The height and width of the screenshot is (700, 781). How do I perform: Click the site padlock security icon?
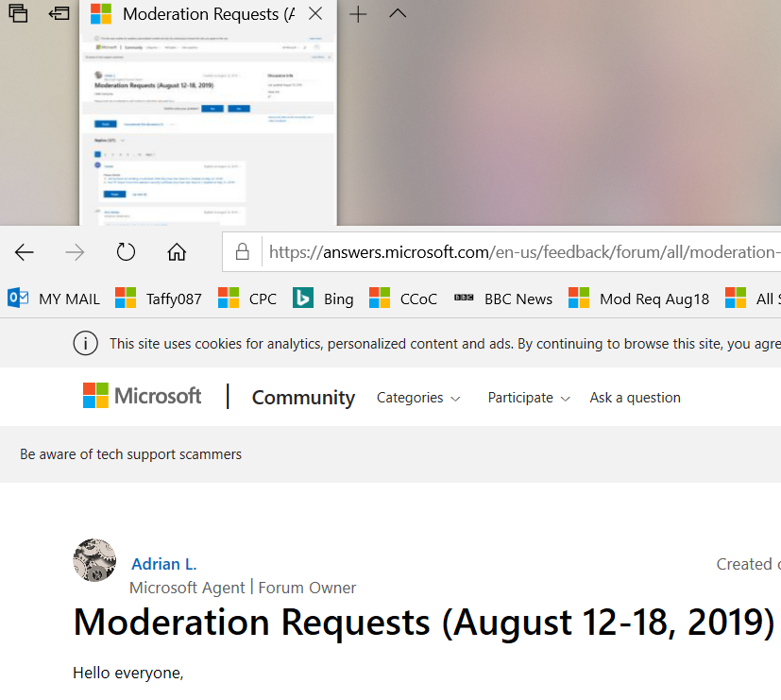click(243, 252)
